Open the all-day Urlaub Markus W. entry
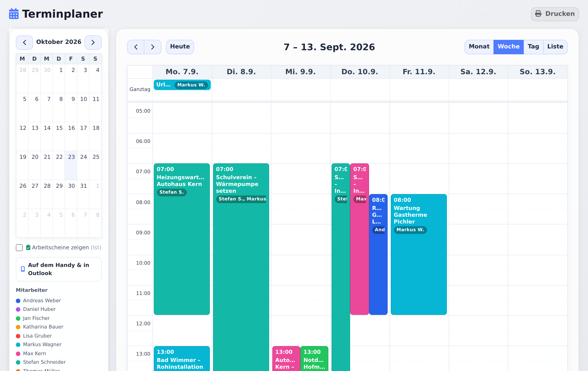This screenshot has height=371, width=588. point(182,85)
